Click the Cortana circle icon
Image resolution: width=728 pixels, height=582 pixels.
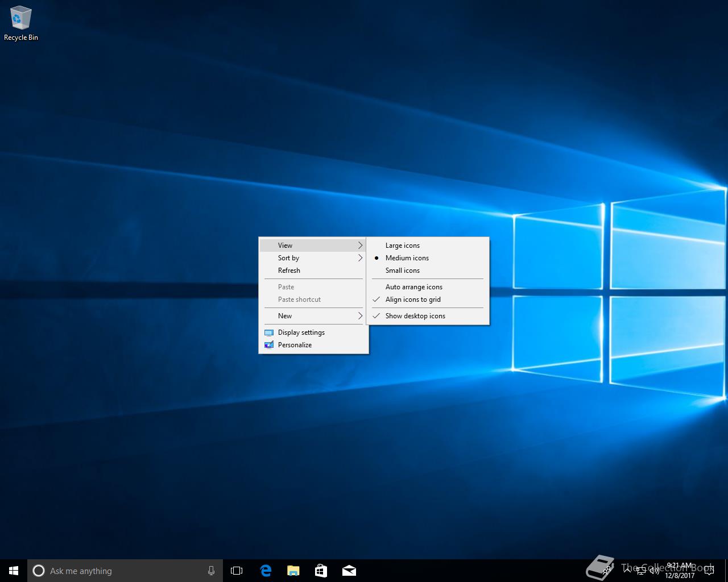pos(39,571)
